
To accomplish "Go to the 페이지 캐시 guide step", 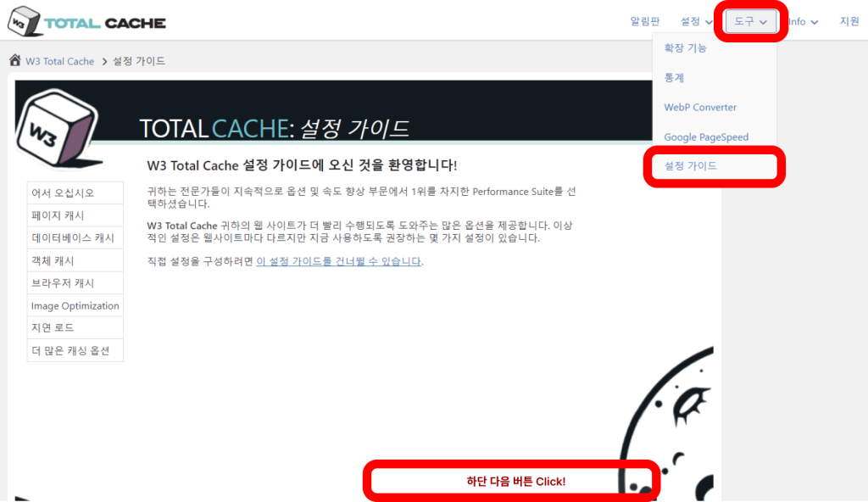I will (75, 215).
